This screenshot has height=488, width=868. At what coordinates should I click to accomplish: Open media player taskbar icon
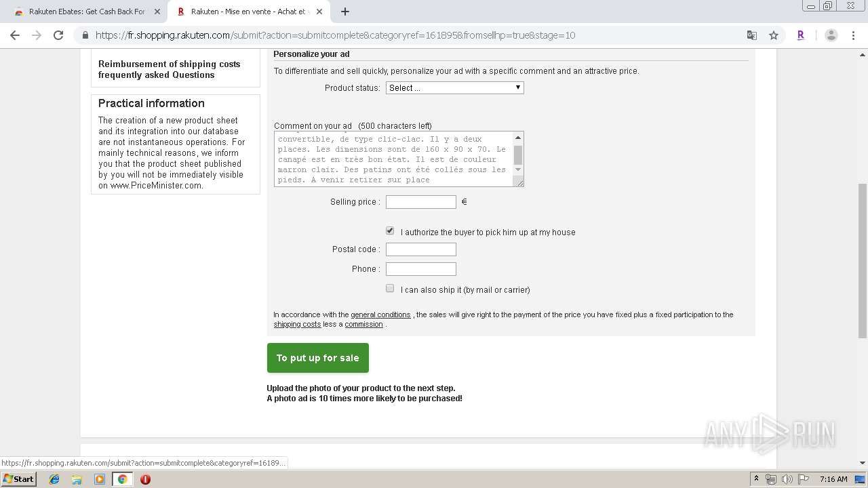(100, 479)
